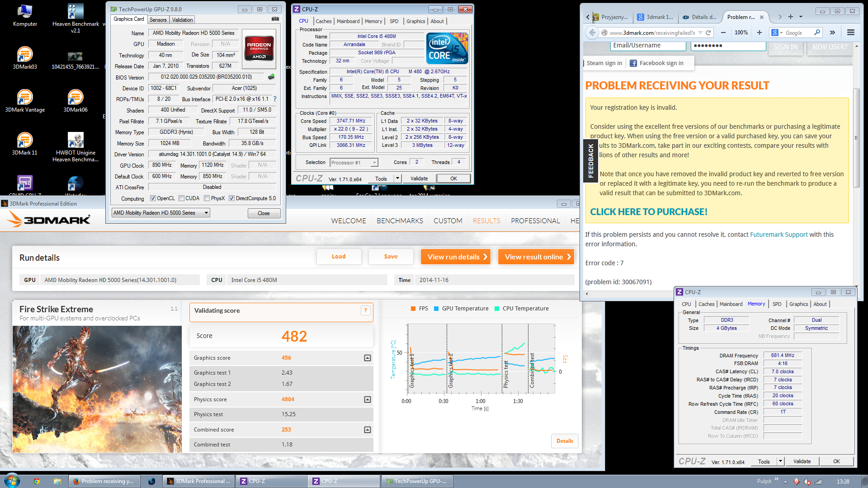The width and height of the screenshot is (868, 488).
Task: Open the Firefox hamburger menu
Action: tap(850, 33)
